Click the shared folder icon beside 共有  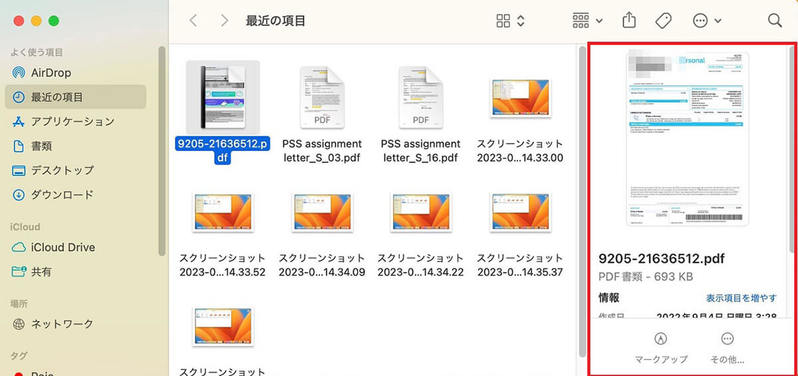[19, 272]
